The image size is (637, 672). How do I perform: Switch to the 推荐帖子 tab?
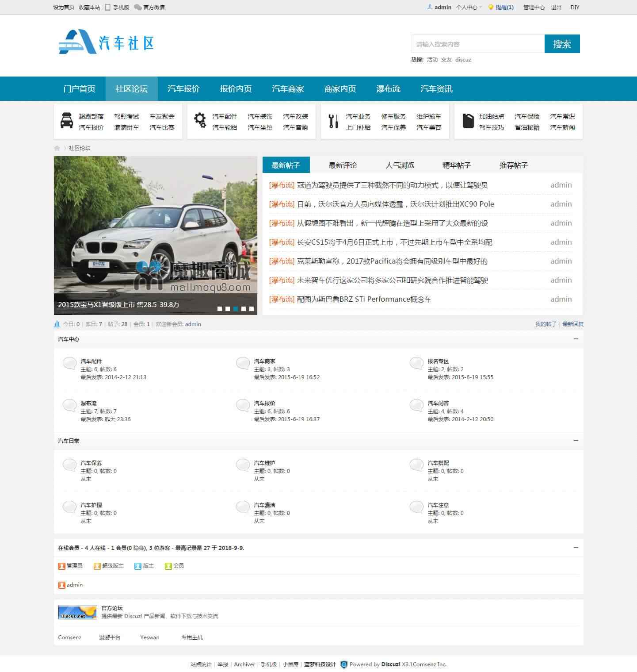tap(514, 165)
